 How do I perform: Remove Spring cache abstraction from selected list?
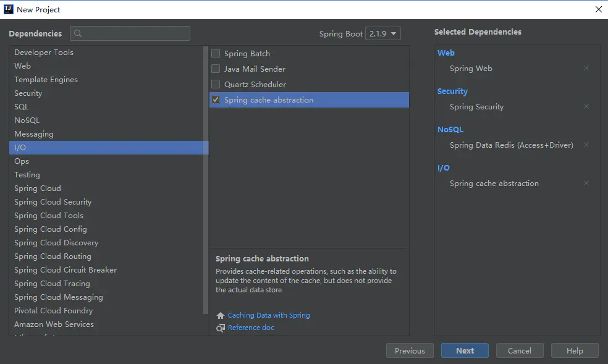(x=586, y=184)
